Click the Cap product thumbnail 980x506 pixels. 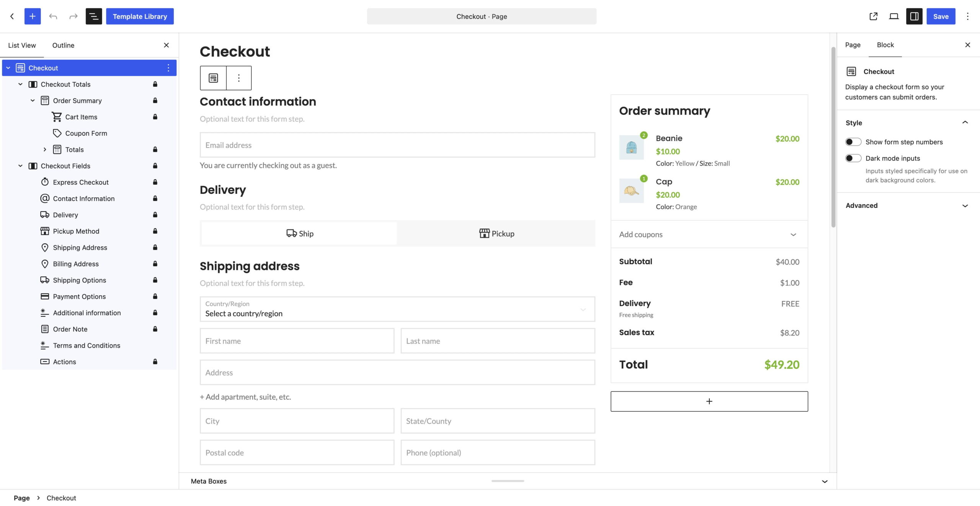click(x=631, y=190)
